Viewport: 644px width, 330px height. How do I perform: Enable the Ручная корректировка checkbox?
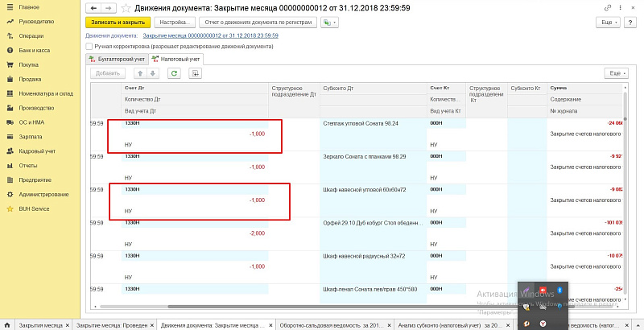point(89,47)
